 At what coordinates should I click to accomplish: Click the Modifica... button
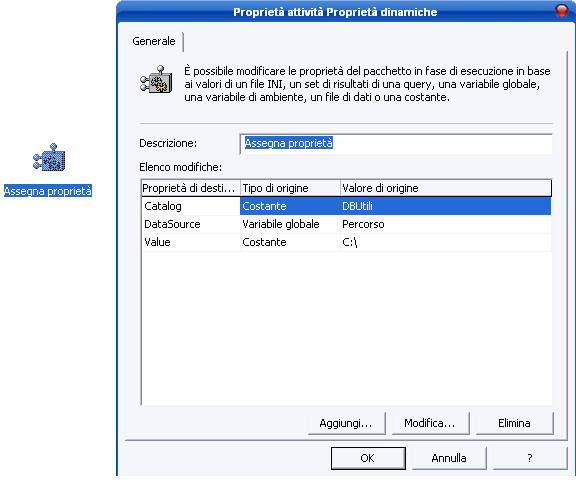pyautogui.click(x=430, y=423)
